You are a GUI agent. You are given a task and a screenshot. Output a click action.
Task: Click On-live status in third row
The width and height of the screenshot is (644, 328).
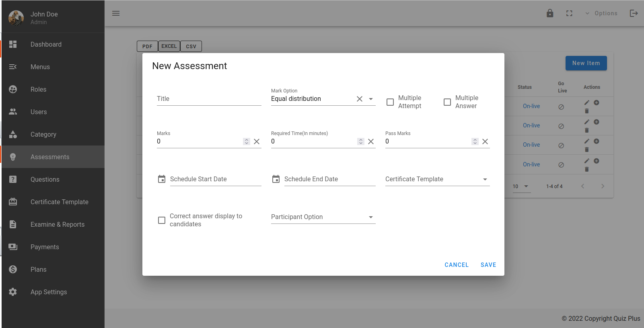click(x=531, y=145)
